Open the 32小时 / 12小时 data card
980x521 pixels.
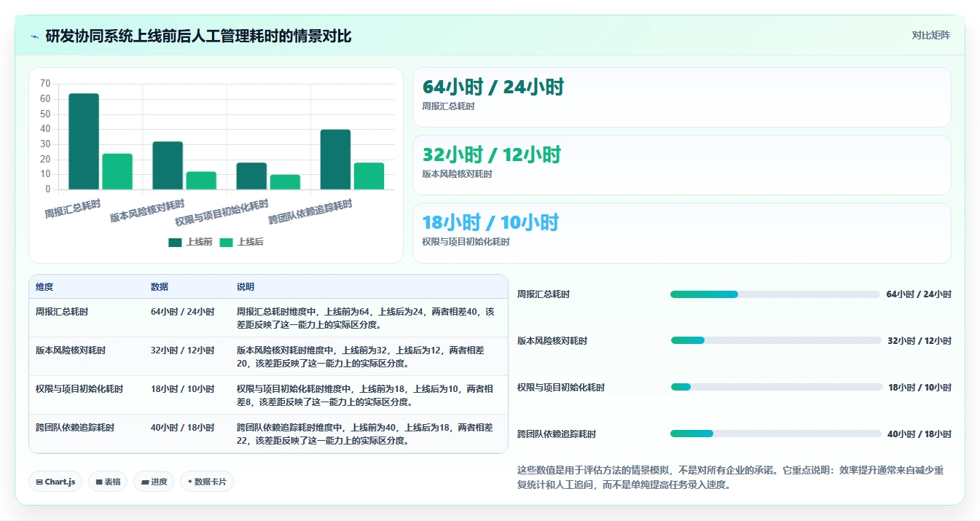(681, 165)
